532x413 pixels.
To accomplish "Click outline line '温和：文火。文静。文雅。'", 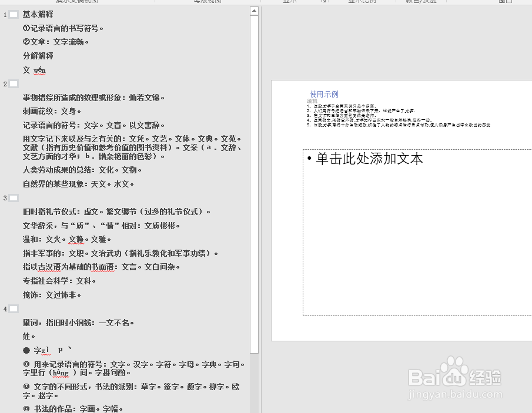I will click(x=67, y=239).
